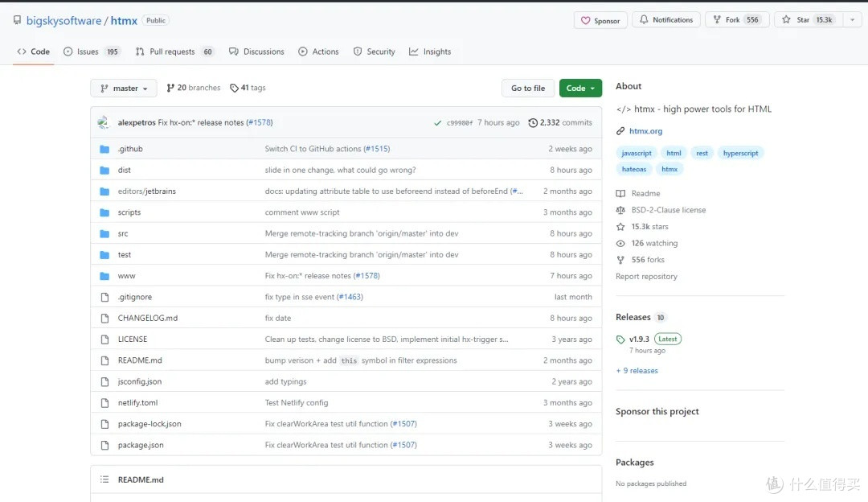Click the package.json file icon
This screenshot has width=868, height=502.
tap(104, 445)
